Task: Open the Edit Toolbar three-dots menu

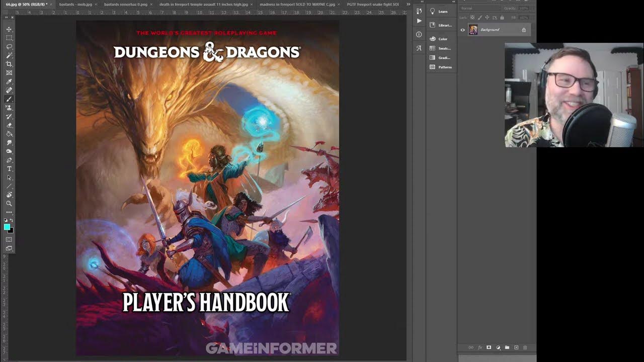Action: pyautogui.click(x=9, y=212)
